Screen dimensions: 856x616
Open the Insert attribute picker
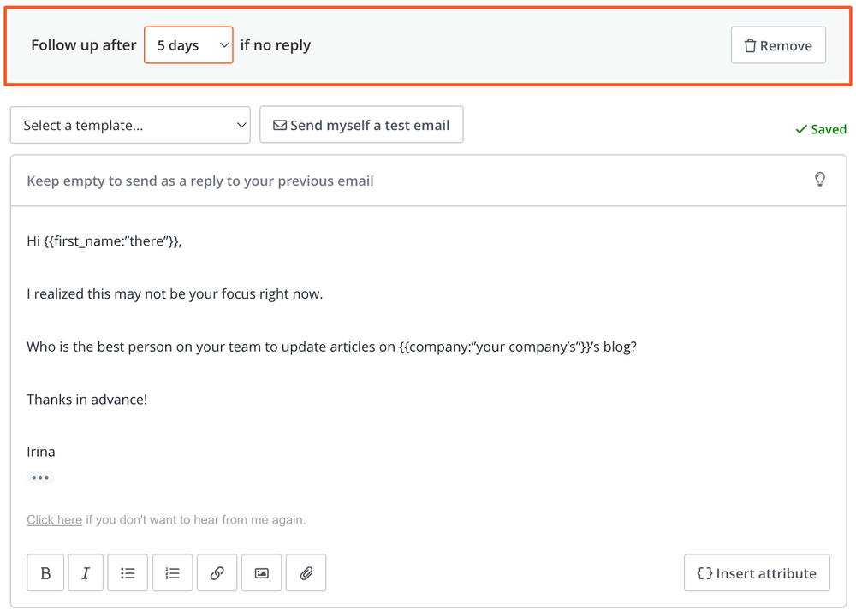[x=757, y=572]
